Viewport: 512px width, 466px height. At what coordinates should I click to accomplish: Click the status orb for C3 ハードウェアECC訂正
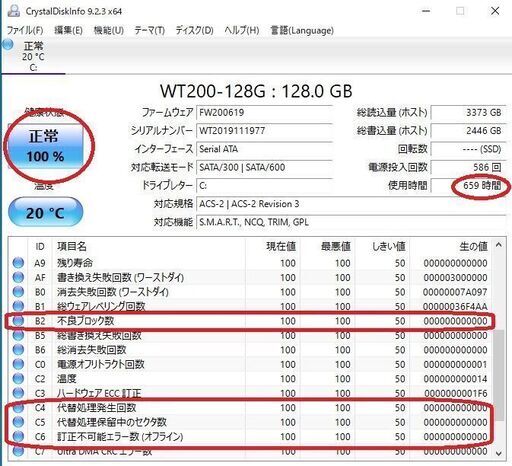point(18,393)
